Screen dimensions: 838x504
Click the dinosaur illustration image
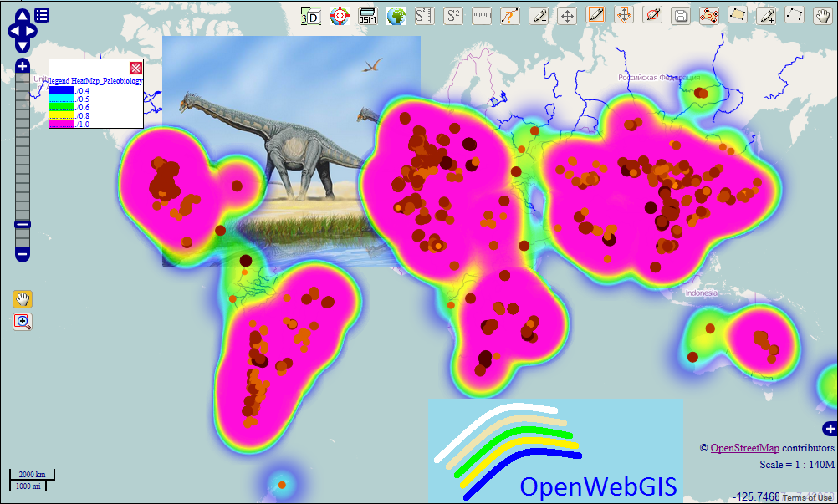point(291,150)
